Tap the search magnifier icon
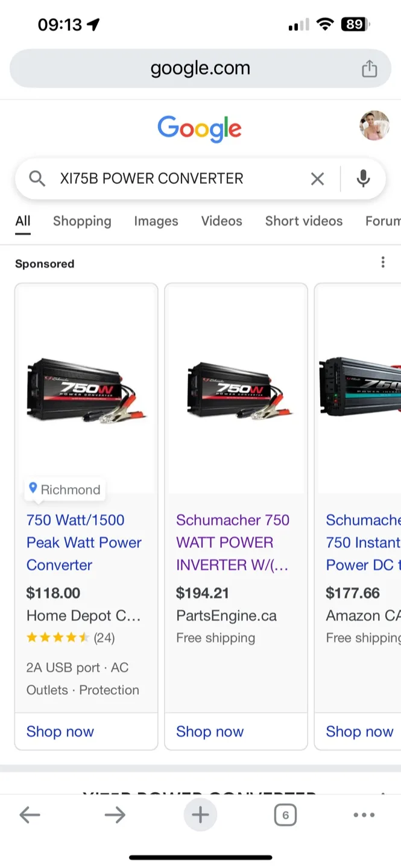401x868 pixels. pyautogui.click(x=37, y=178)
